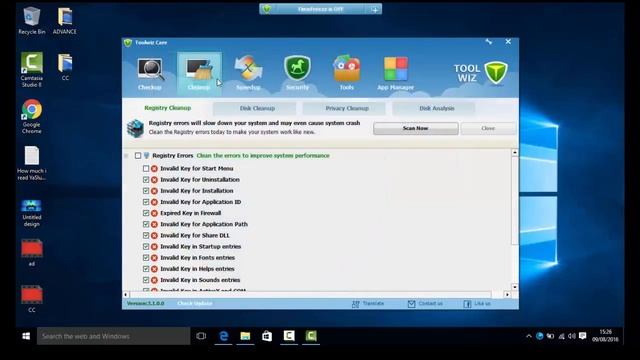Uncheck Invalid Key for Installation
Viewport: 640px width, 360px height.
click(146, 191)
